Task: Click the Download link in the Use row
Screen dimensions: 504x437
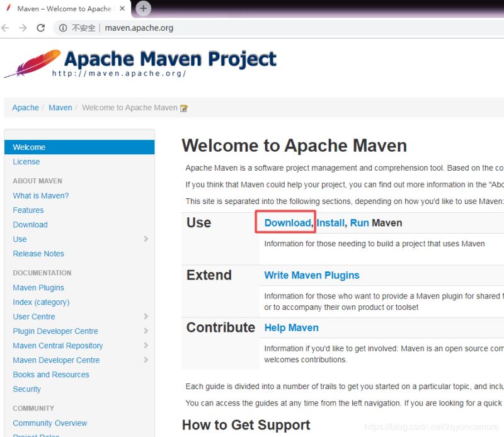Action: pos(288,223)
